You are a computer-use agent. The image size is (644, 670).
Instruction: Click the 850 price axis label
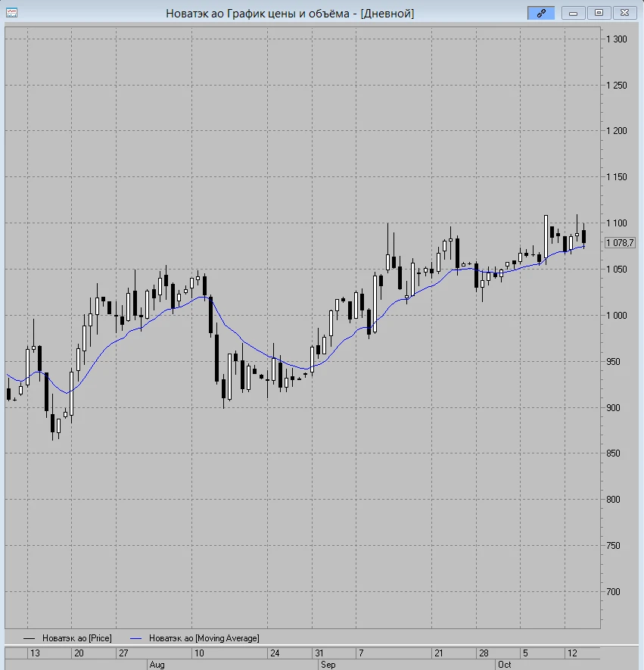[x=613, y=453]
